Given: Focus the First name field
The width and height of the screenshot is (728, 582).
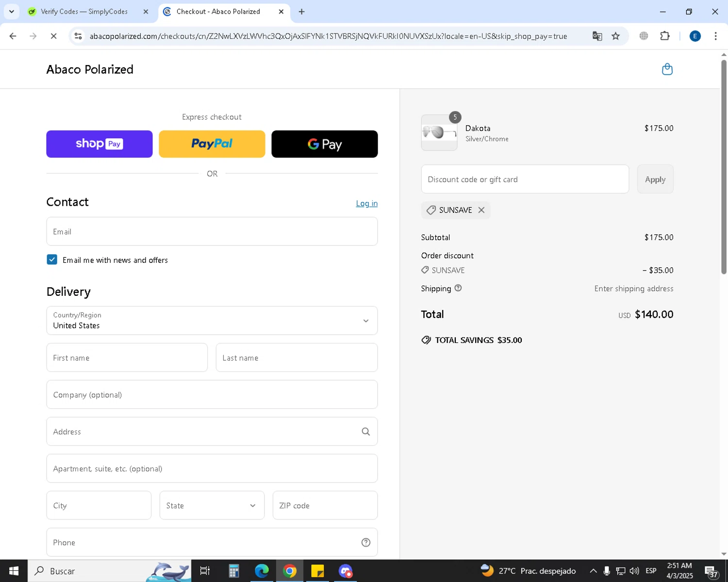Looking at the screenshot, I should tap(127, 357).
